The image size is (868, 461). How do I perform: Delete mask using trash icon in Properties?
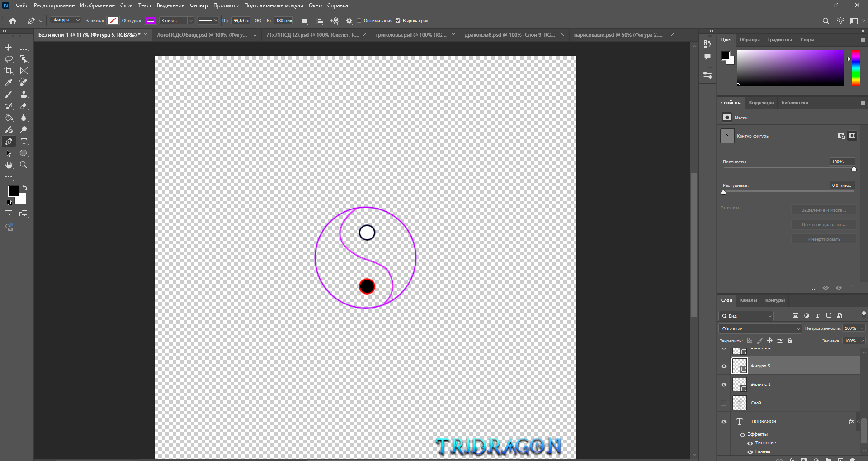(x=852, y=288)
